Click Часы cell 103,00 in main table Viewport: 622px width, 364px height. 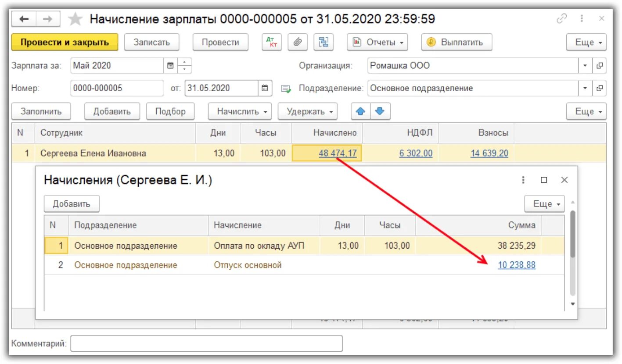pyautogui.click(x=266, y=153)
